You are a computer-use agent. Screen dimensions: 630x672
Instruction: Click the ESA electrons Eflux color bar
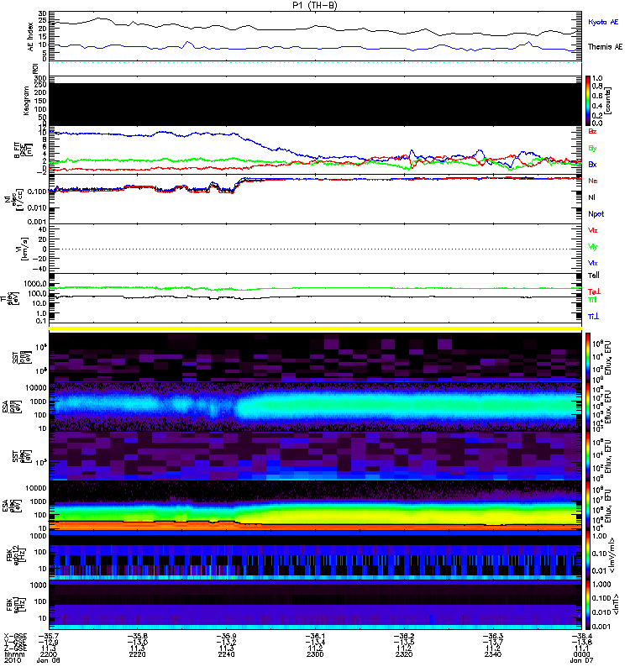point(588,507)
